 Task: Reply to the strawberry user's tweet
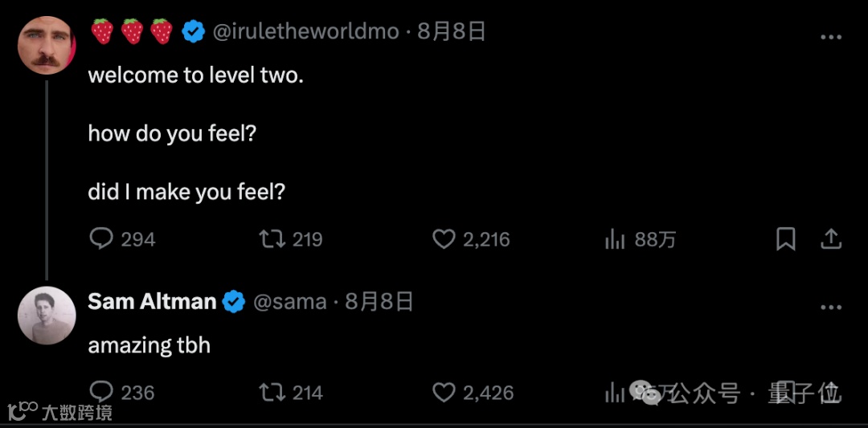tap(100, 239)
